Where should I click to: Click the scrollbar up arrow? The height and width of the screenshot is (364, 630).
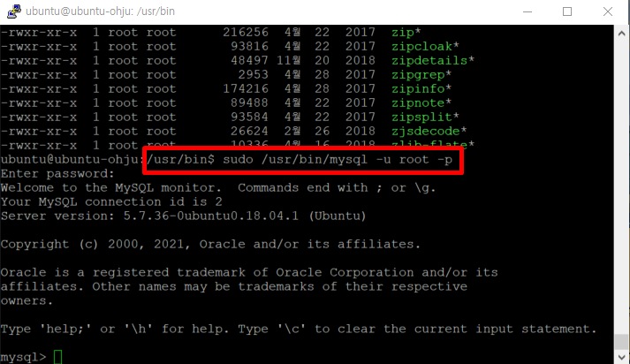(621, 34)
